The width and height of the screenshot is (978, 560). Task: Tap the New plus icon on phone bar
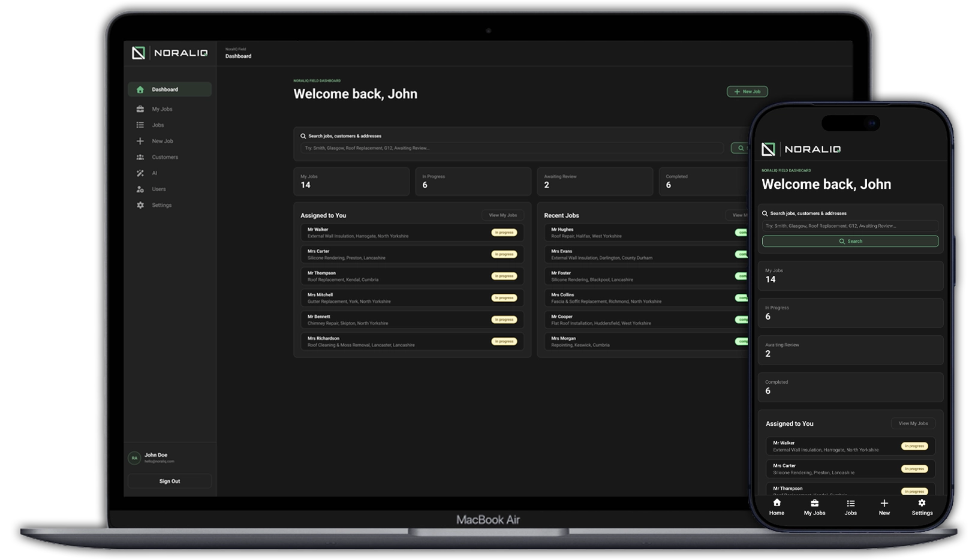[884, 503]
